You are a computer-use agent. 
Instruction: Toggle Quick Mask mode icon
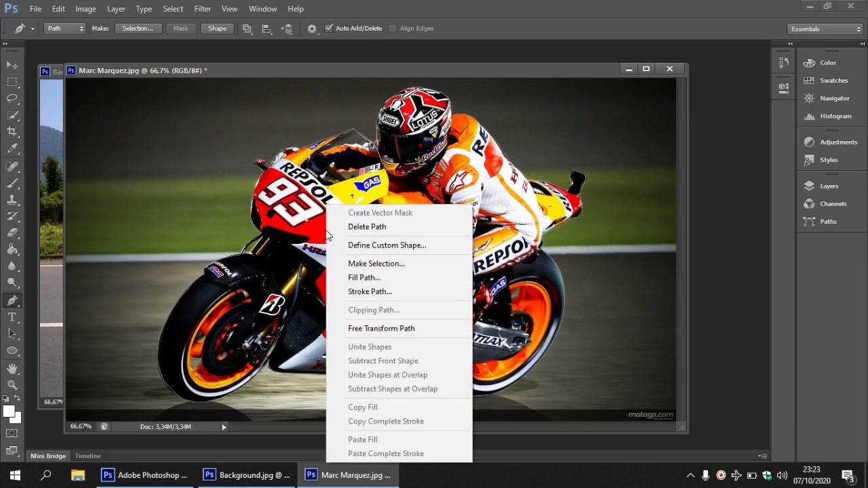(12, 434)
